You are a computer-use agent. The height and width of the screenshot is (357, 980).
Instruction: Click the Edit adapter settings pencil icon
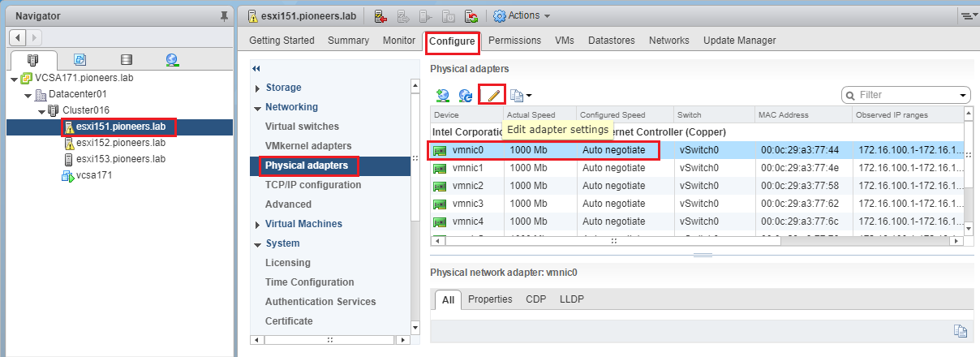coord(492,95)
